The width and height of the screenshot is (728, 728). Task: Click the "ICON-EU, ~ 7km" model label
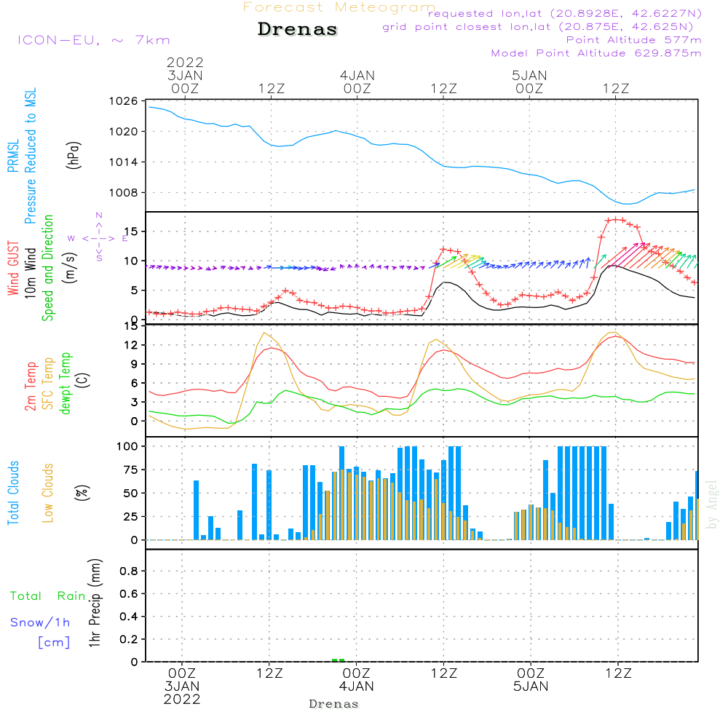pos(94,40)
